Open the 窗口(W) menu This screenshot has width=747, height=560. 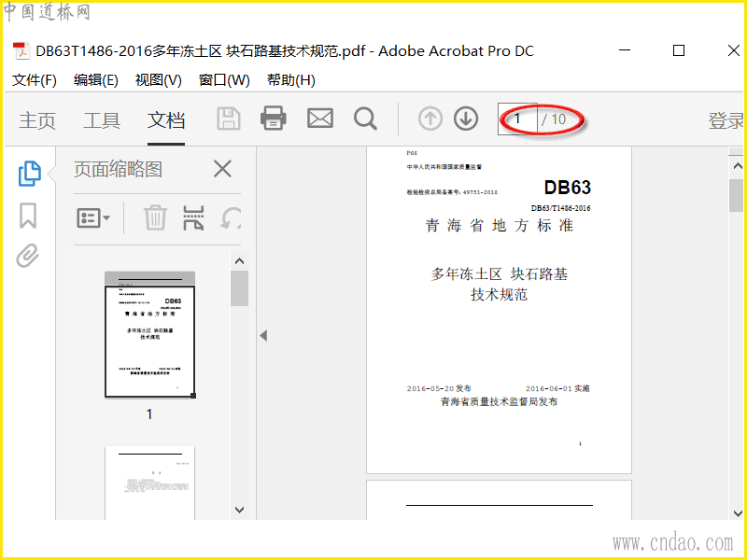tap(224, 80)
